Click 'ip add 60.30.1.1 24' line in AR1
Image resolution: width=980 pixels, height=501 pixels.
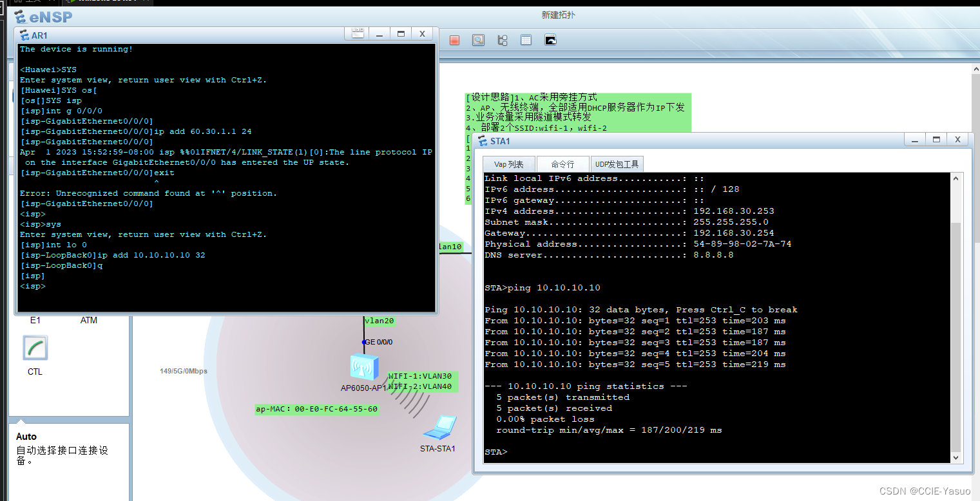pos(136,131)
